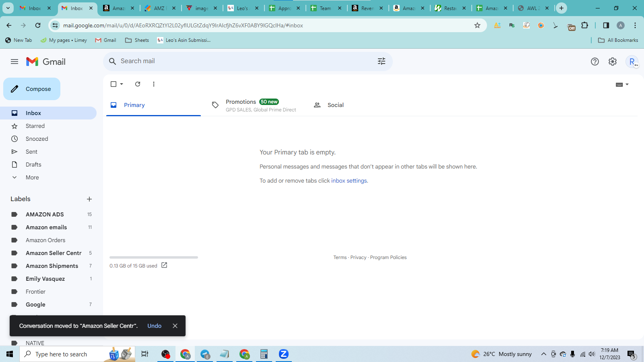This screenshot has width=644, height=362.
Task: Open the select dropdown arrow beside checkbox
Action: coord(122,84)
